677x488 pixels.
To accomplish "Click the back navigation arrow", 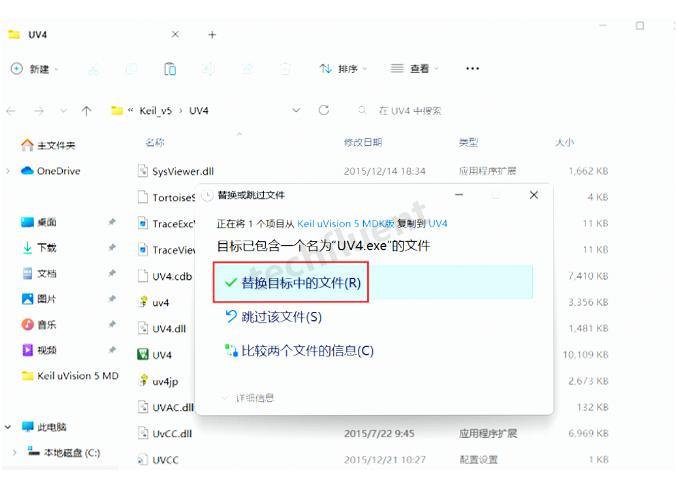I will (x=11, y=111).
